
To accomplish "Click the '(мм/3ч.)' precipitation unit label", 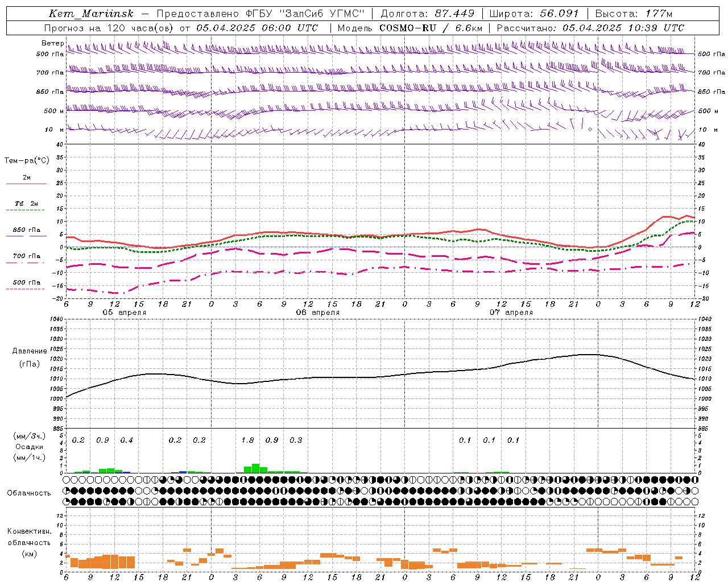I will click(x=30, y=436).
